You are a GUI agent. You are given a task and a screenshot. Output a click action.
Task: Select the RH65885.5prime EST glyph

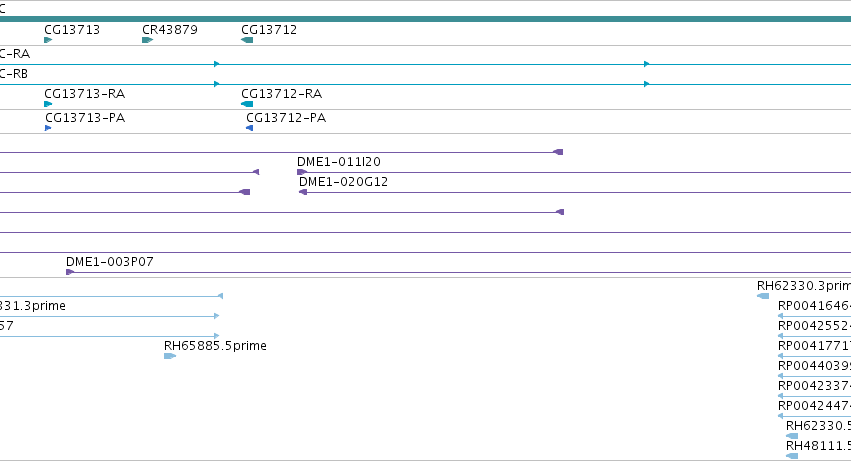(170, 356)
